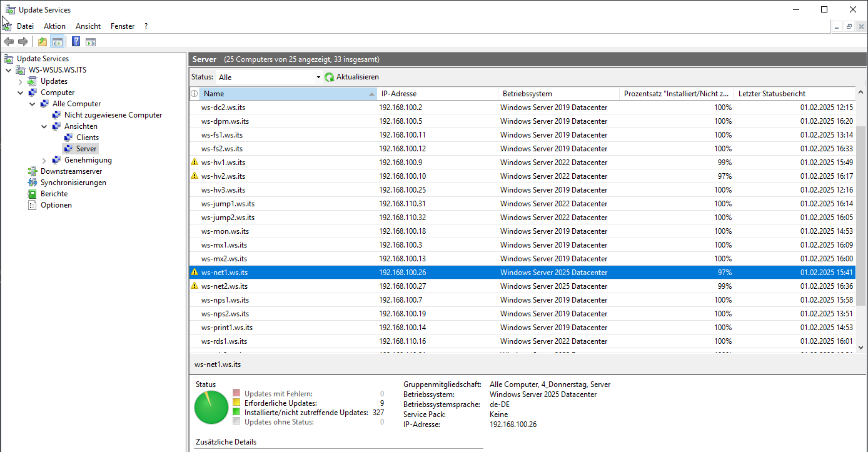
Task: Click warning icon on ws-net2.ws.its row
Action: (x=194, y=286)
